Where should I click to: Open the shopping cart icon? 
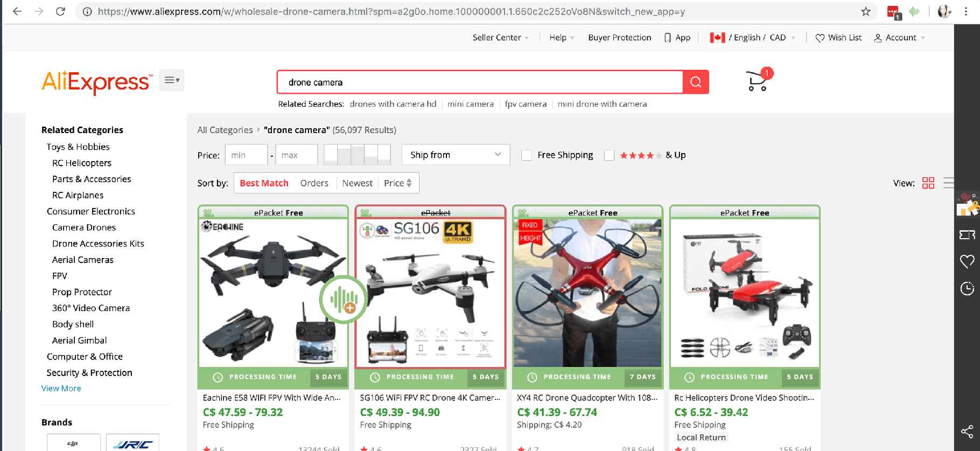point(758,81)
